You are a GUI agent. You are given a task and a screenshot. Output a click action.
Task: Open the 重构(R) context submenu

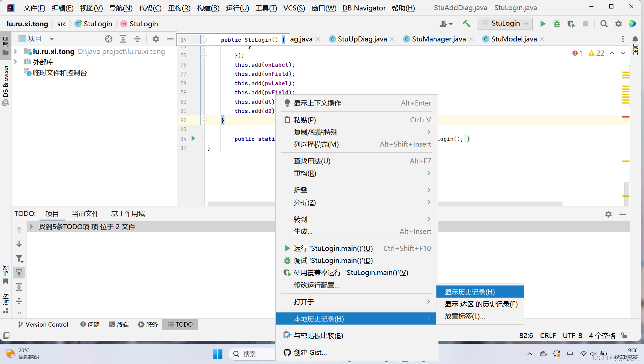coord(357,173)
